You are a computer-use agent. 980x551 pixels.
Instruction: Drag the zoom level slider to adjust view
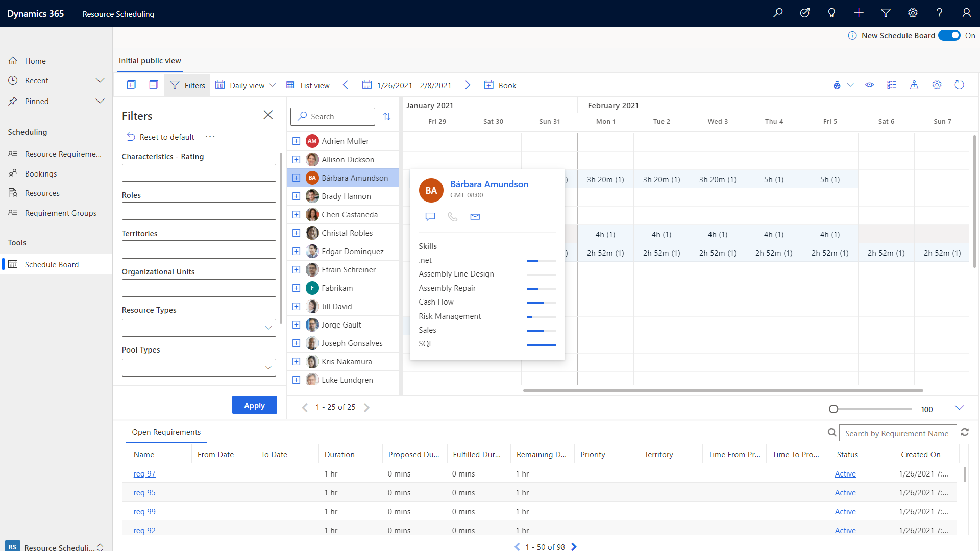(832, 409)
